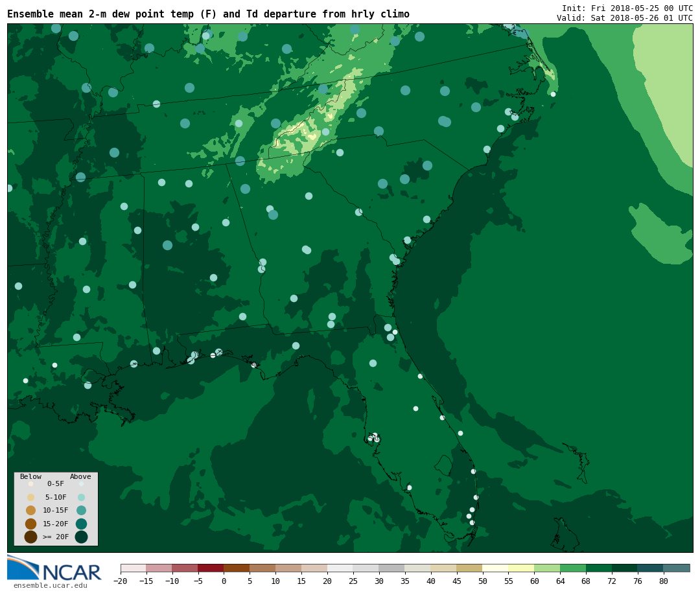Click the '>= 20F' legend label

(x=56, y=537)
